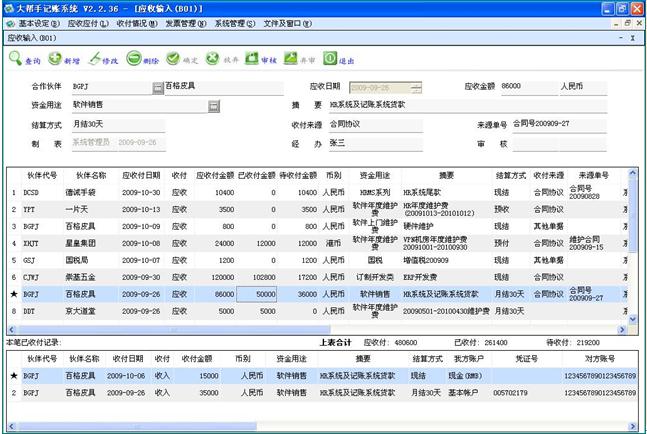
Task: Select the 京大道堂 partner name cell
Action: [90, 311]
